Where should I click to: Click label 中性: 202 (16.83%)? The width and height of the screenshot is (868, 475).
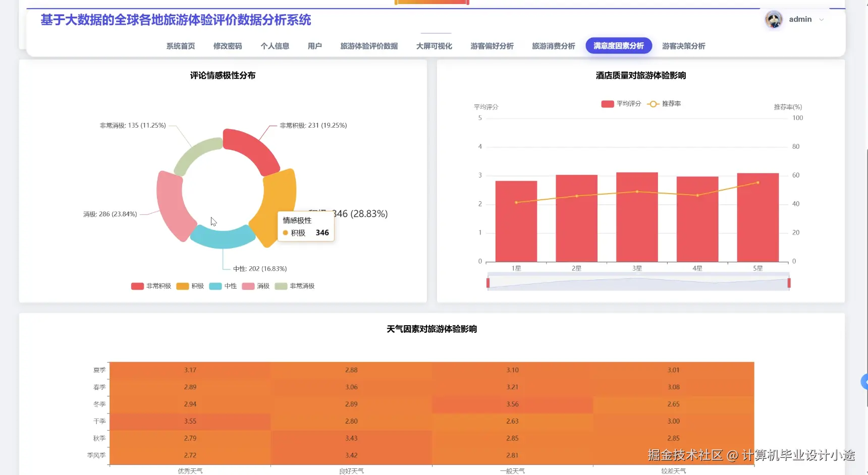tap(260, 269)
